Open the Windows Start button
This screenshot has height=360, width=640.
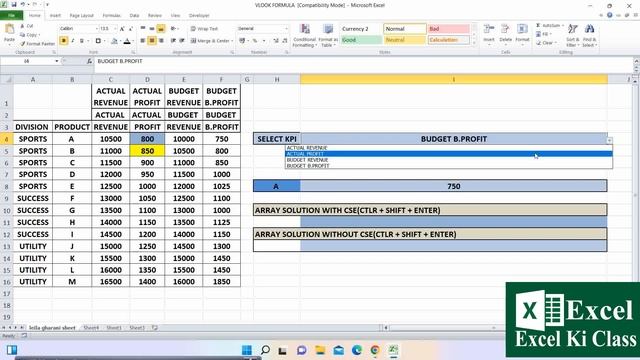coord(247,350)
